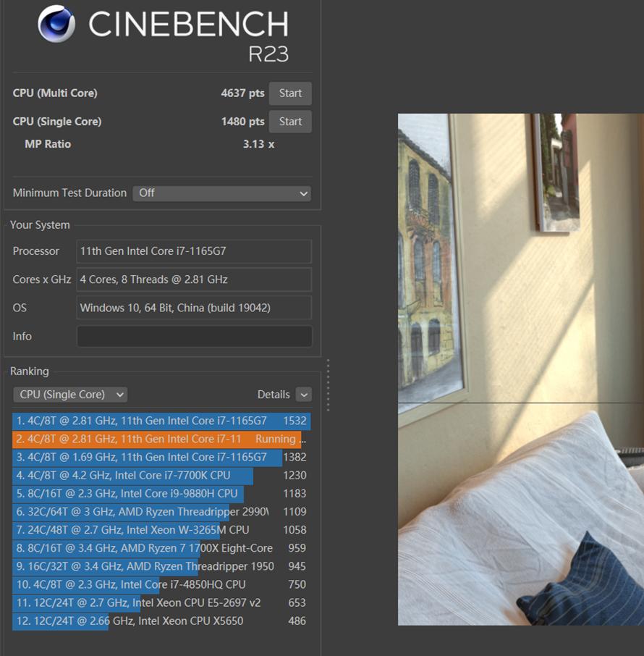Select the Threadripper 2990 ranking row
The width and height of the screenshot is (644, 656).
(161, 512)
